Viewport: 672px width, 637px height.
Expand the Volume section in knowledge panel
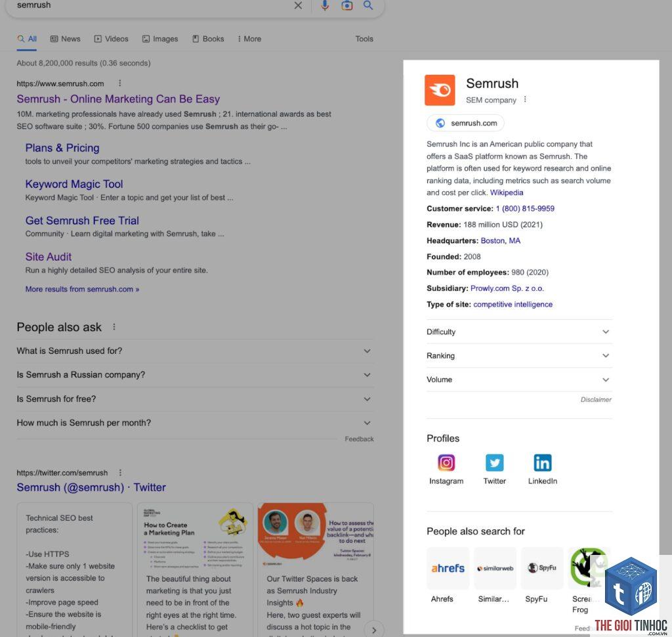click(x=519, y=380)
